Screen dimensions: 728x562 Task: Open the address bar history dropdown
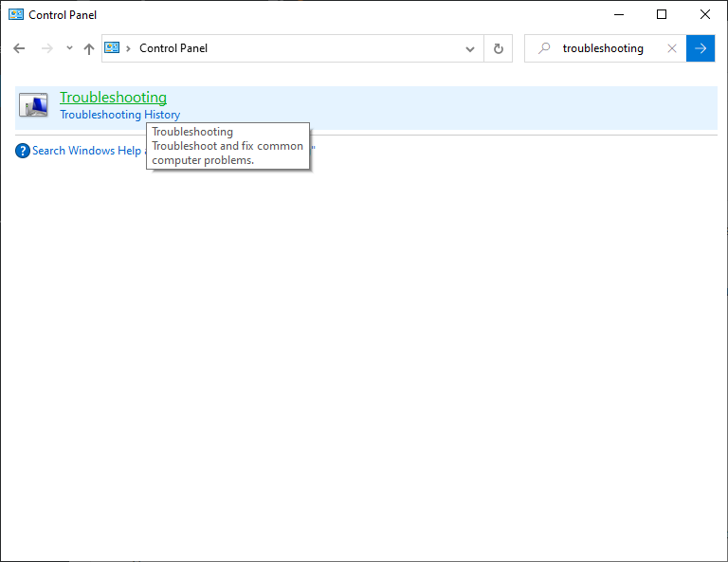click(x=470, y=48)
